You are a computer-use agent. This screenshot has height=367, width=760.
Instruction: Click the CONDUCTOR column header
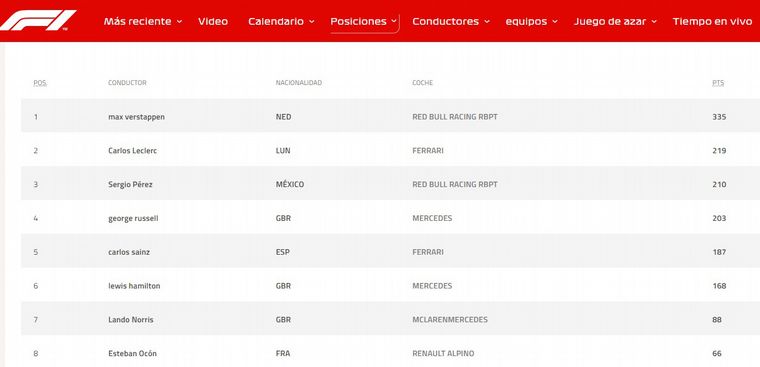click(127, 83)
